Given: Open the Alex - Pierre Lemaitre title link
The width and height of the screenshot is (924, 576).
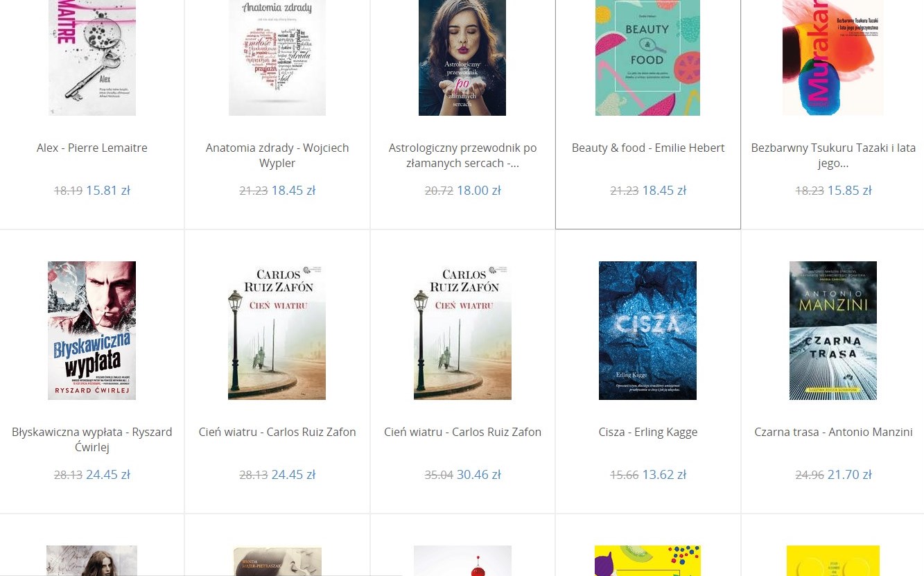Looking at the screenshot, I should coord(92,148).
